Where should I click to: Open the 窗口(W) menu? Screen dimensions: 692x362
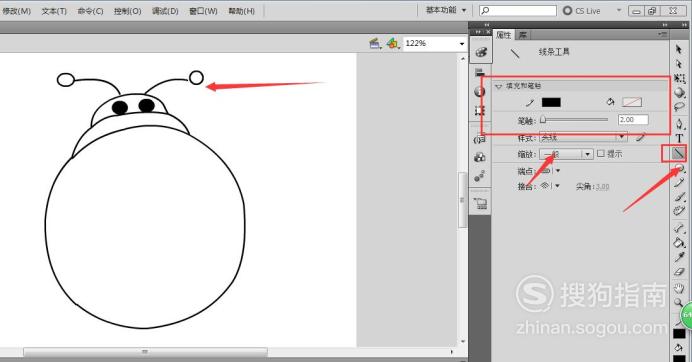[203, 11]
